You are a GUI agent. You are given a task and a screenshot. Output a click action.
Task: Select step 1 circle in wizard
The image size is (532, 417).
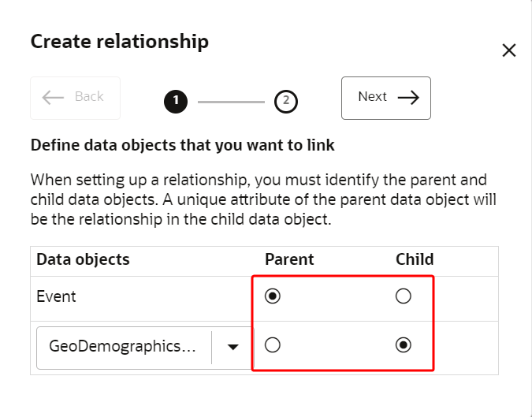(176, 101)
